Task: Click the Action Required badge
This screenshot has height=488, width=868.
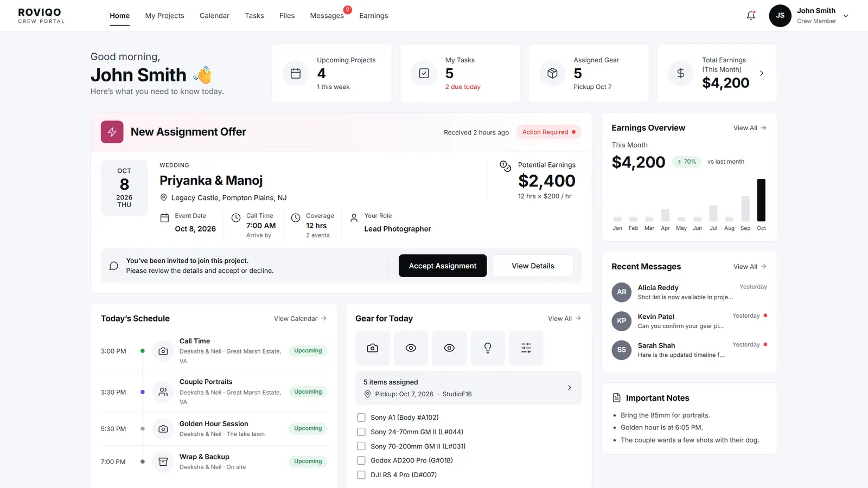Action: tap(548, 132)
